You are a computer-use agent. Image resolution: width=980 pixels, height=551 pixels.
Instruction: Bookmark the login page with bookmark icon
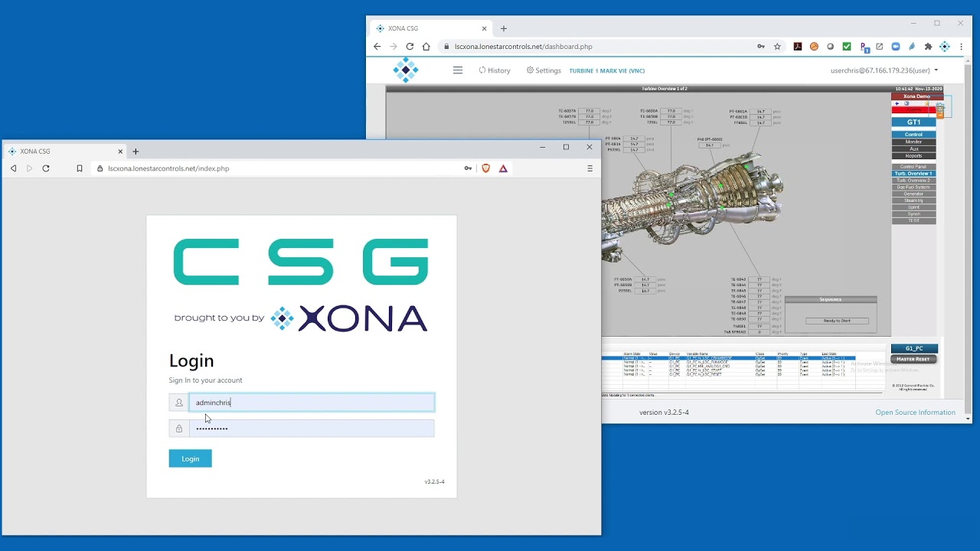pyautogui.click(x=79, y=168)
